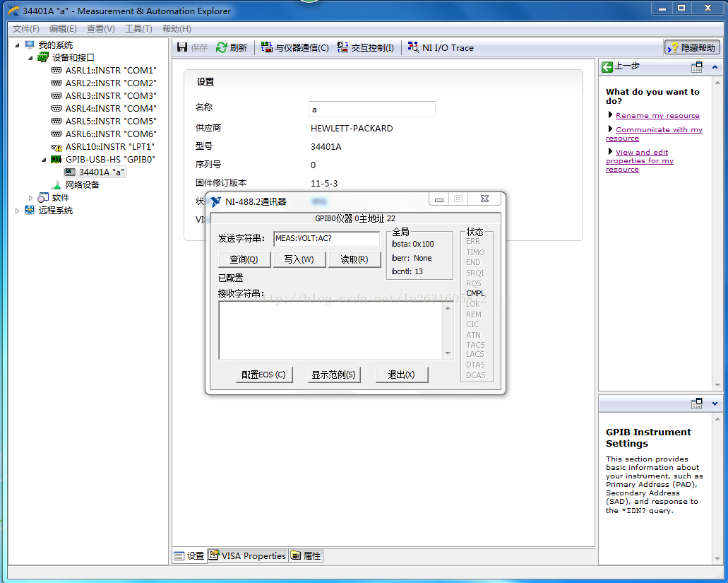Screen dimensions: 728x583
Task: Minimize the NI-488.2通讯器 dialog
Action: (x=438, y=199)
